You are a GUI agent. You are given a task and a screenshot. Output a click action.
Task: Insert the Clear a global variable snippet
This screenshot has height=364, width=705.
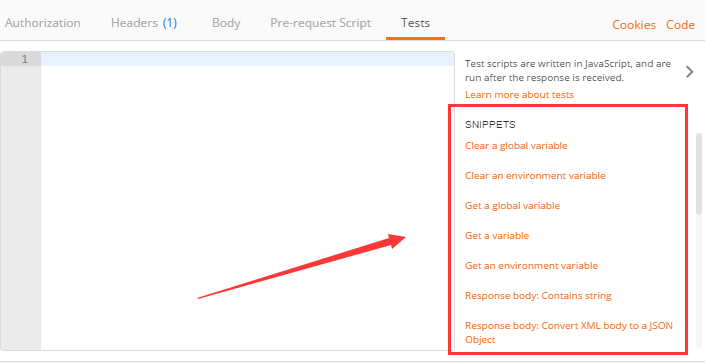click(516, 146)
